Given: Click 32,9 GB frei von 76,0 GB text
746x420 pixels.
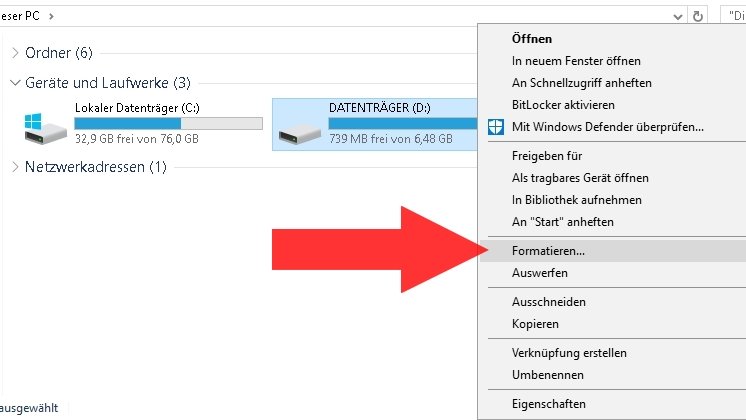Looking at the screenshot, I should 137,139.
